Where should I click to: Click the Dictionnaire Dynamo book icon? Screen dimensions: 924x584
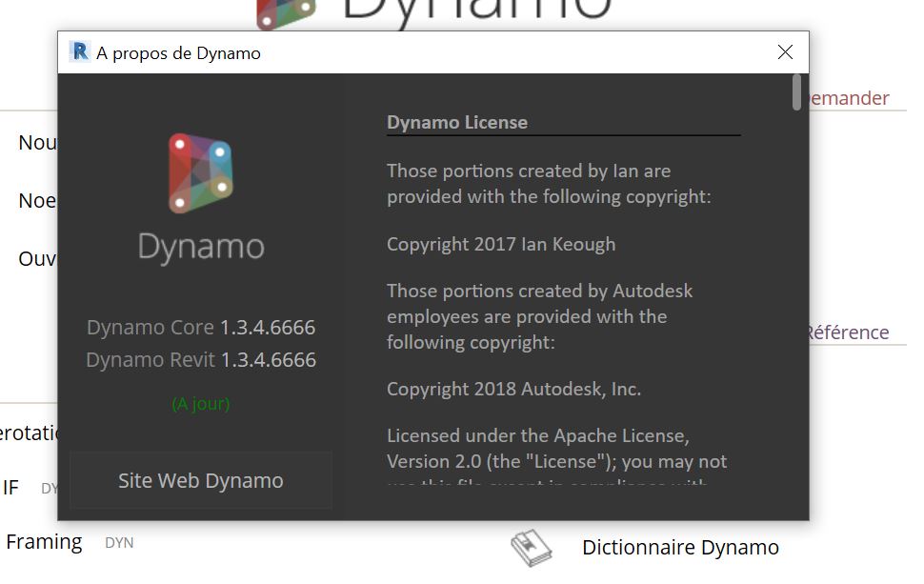(531, 548)
